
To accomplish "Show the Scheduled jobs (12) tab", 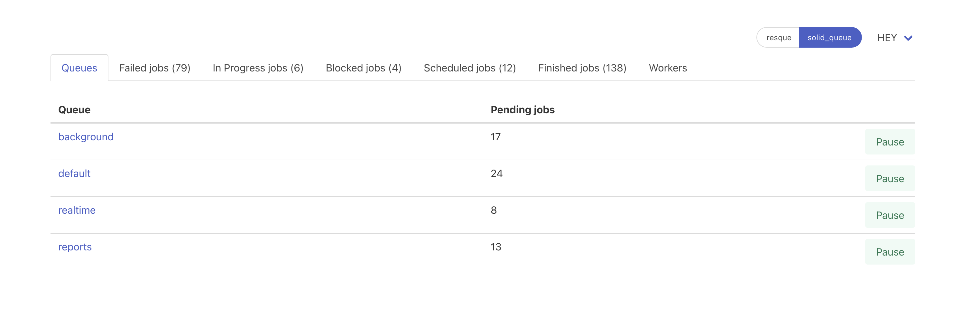I will tap(469, 68).
